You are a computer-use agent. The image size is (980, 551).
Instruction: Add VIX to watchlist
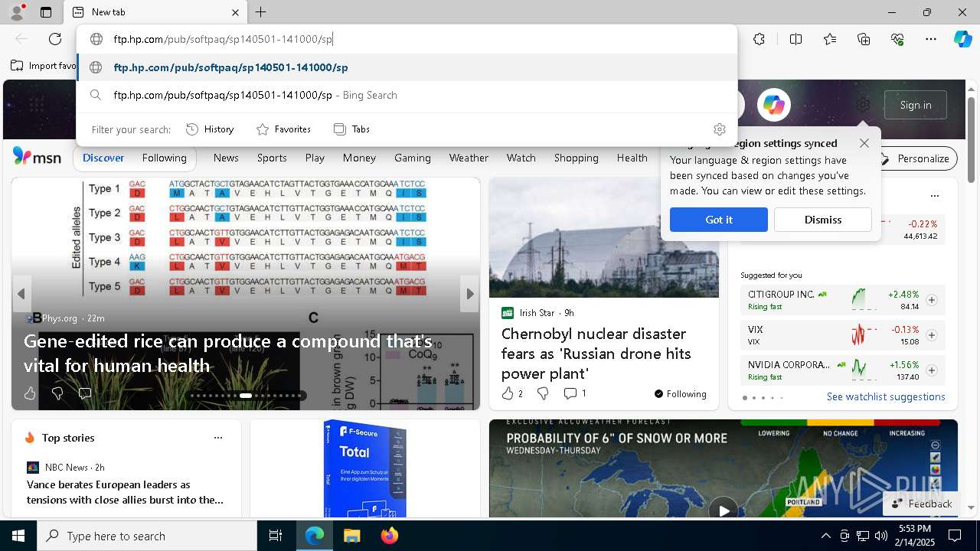pos(932,335)
